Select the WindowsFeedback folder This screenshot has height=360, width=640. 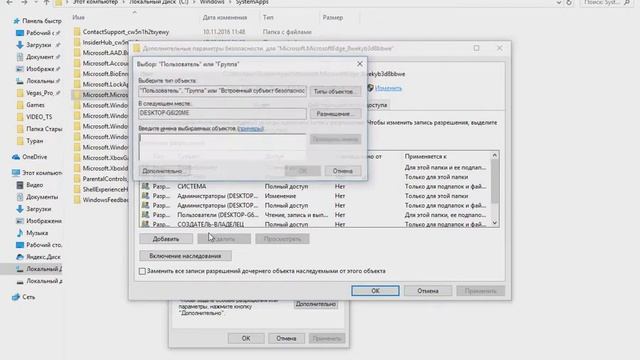(x=105, y=200)
